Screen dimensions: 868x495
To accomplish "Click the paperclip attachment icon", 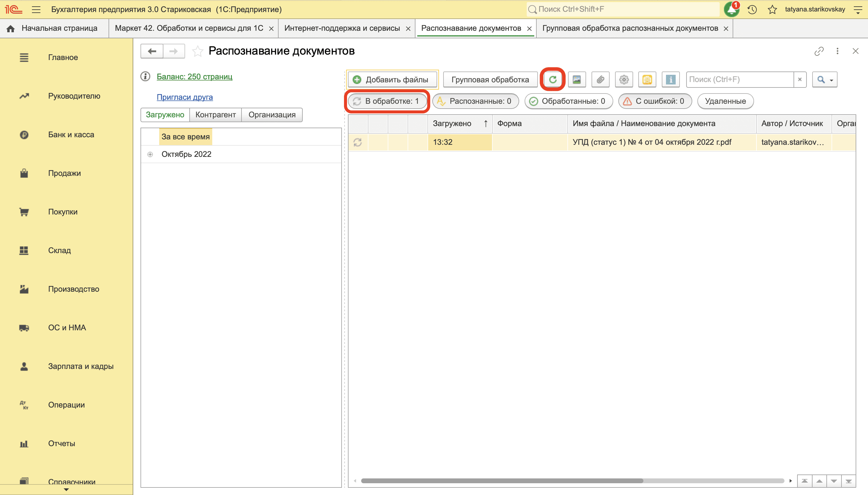I will tap(600, 80).
